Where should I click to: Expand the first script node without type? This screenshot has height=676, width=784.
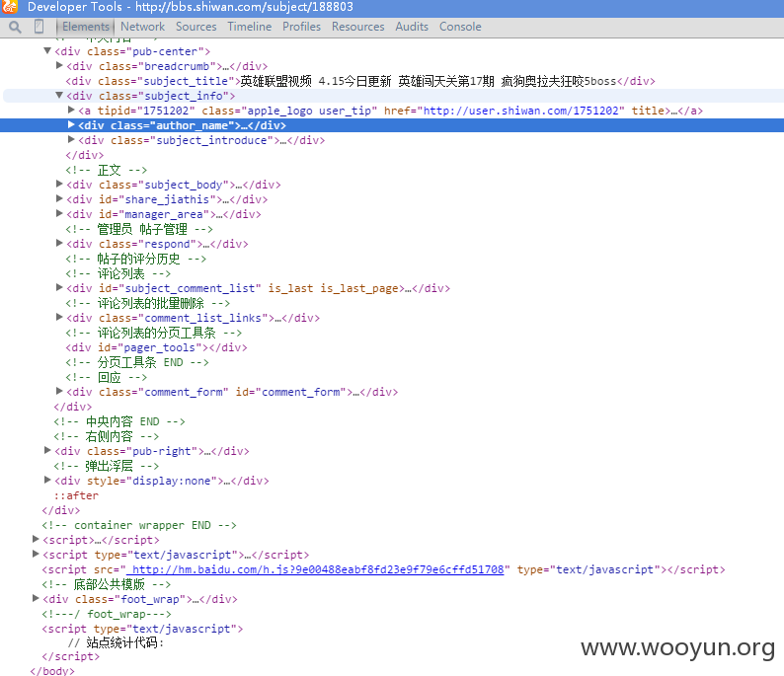(x=36, y=540)
